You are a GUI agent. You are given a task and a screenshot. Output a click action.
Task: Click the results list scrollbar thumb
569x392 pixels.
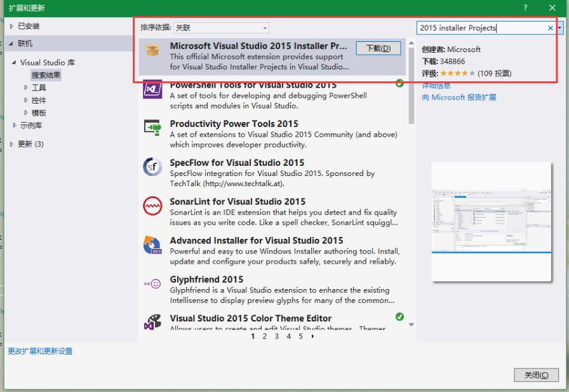411,86
